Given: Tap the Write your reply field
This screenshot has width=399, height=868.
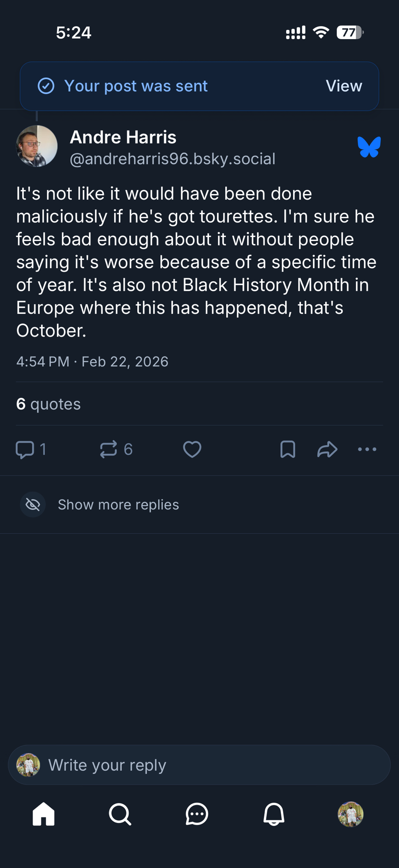Looking at the screenshot, I should pos(208,765).
